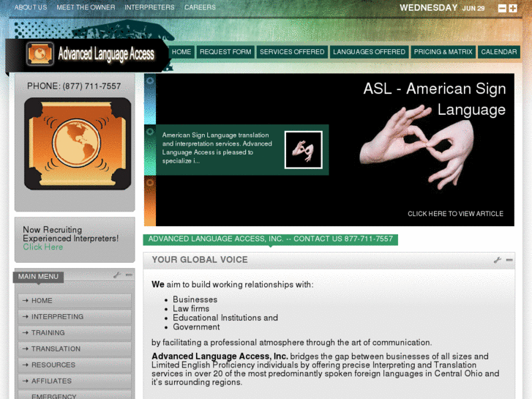Click the Your Global Voice heading

[200, 260]
